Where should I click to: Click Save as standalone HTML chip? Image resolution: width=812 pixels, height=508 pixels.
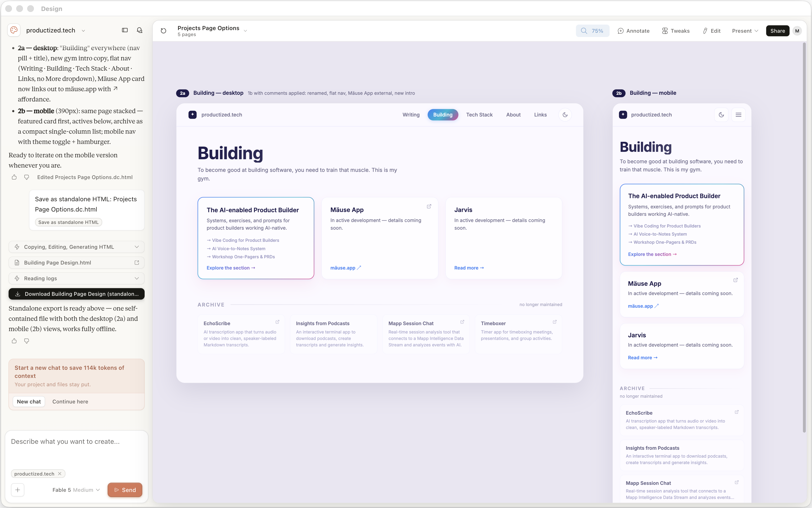[x=69, y=222]
